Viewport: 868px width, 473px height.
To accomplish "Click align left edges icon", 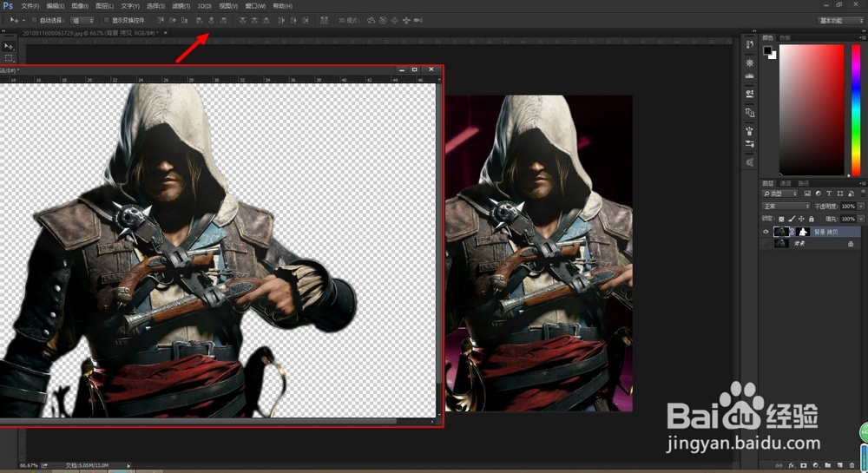I will click(200, 20).
